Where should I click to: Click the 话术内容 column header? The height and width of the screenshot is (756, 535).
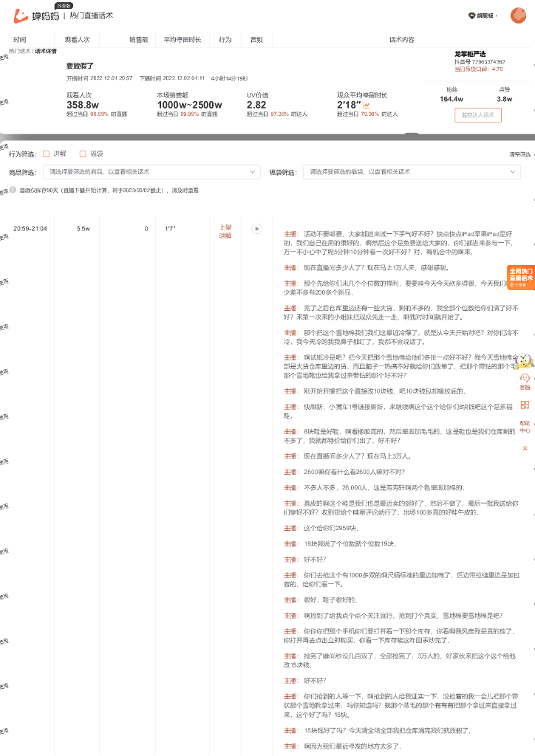(402, 40)
